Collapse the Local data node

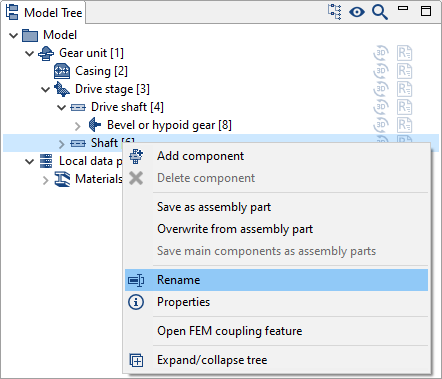(x=29, y=161)
